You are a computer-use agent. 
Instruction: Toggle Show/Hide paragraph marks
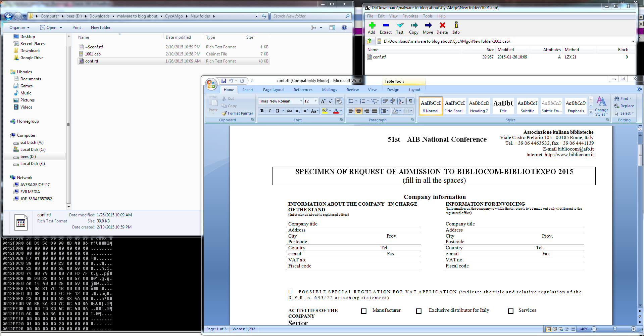410,101
